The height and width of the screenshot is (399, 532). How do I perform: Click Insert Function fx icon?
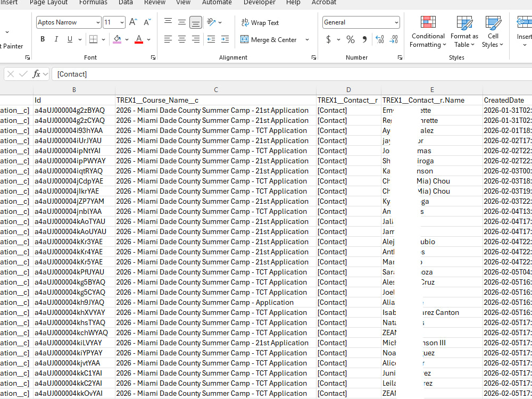click(x=36, y=74)
